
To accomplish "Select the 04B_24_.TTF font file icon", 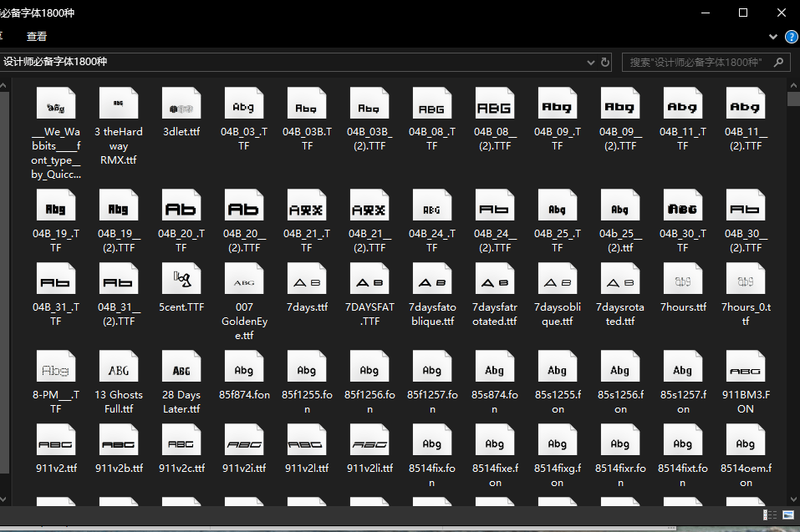I will (x=432, y=205).
